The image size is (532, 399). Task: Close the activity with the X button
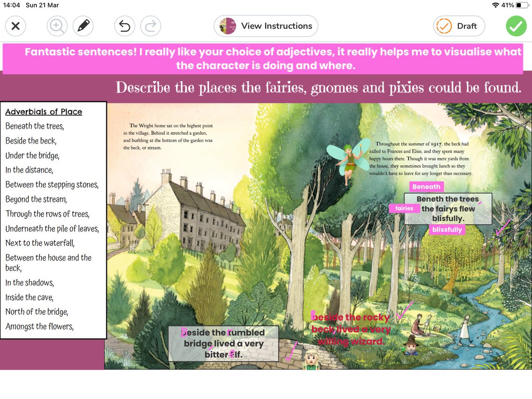(16, 26)
